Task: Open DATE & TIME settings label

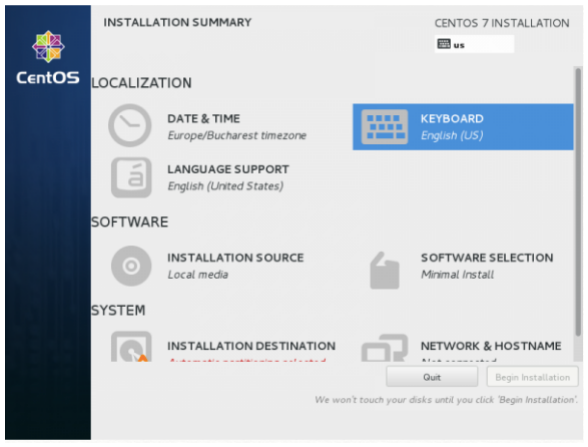Action: click(x=204, y=118)
